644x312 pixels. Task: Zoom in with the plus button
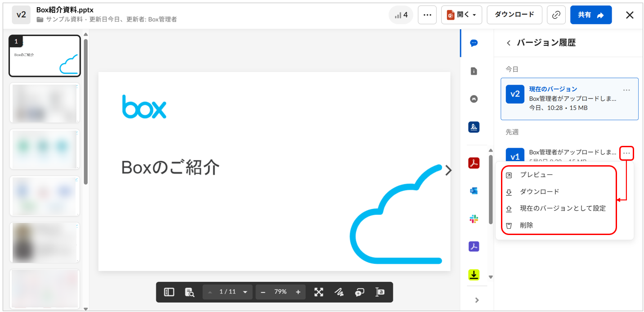298,292
